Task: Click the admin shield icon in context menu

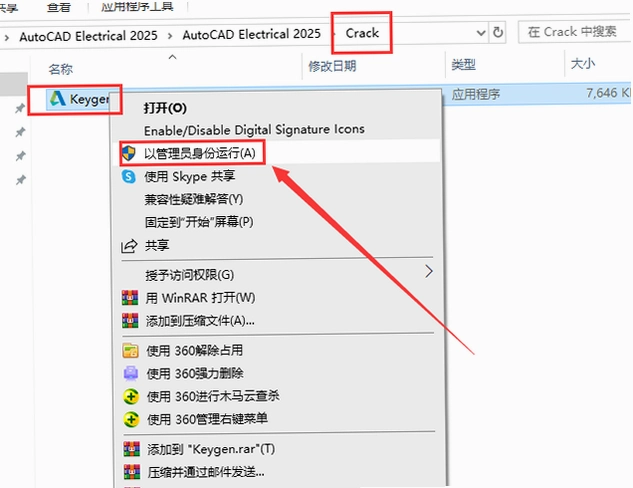Action: point(129,153)
